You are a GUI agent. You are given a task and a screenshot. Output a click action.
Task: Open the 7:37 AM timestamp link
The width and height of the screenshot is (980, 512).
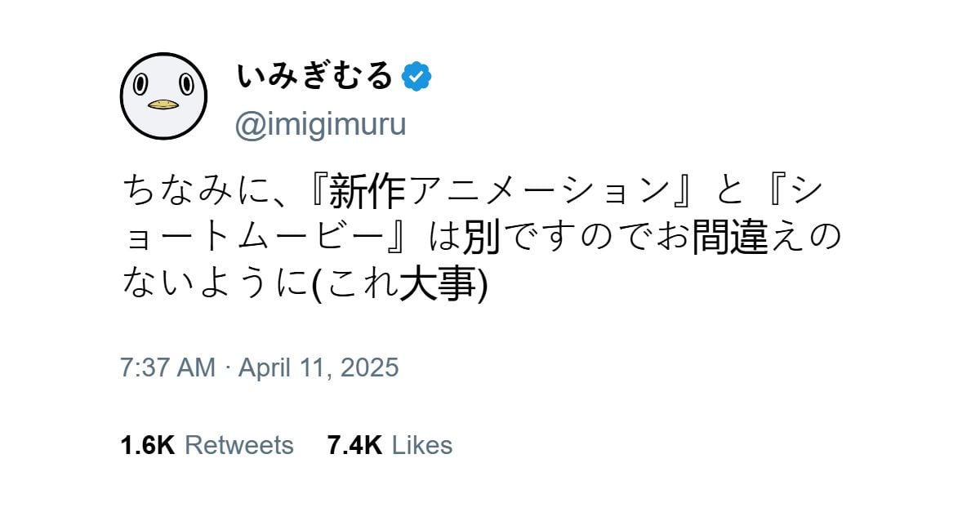tap(167, 367)
